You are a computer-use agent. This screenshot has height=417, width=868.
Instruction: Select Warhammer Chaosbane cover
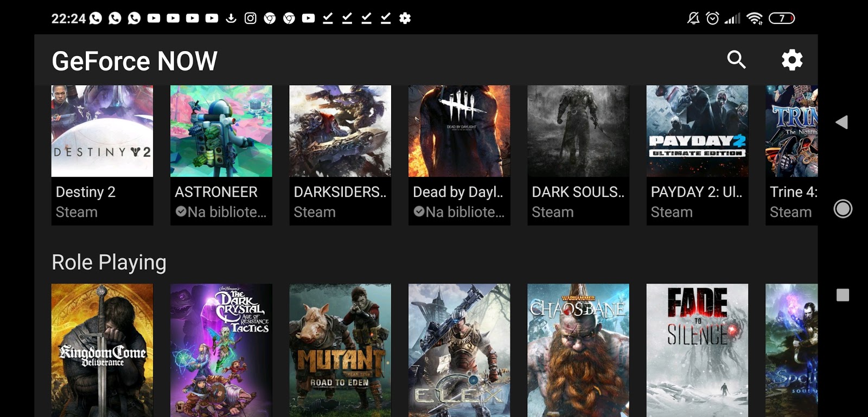(578, 350)
